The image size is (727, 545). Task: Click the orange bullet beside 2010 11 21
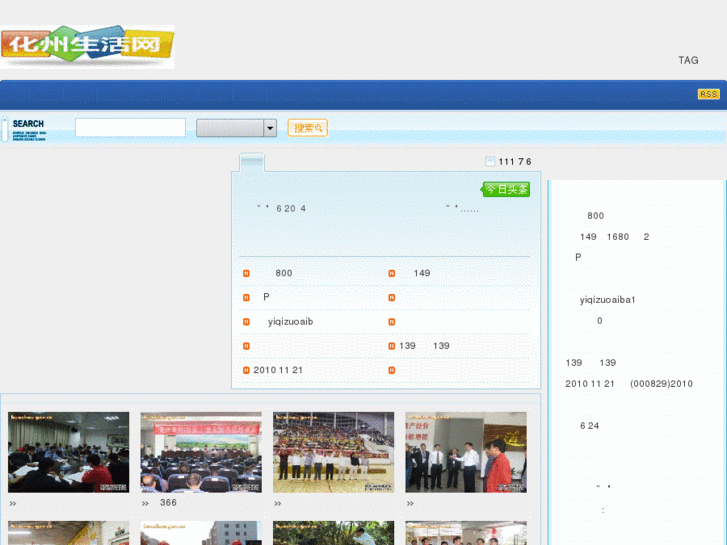246,370
